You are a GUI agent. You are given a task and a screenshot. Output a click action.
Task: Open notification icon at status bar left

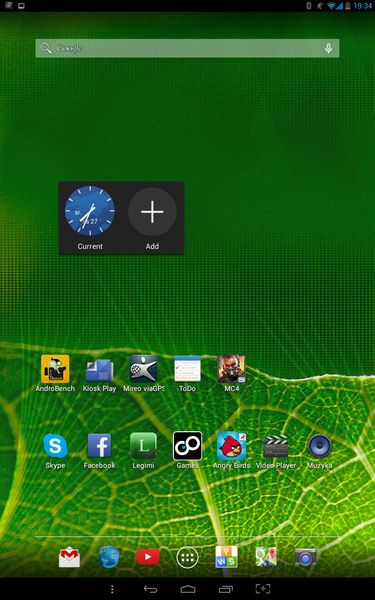click(9, 5)
